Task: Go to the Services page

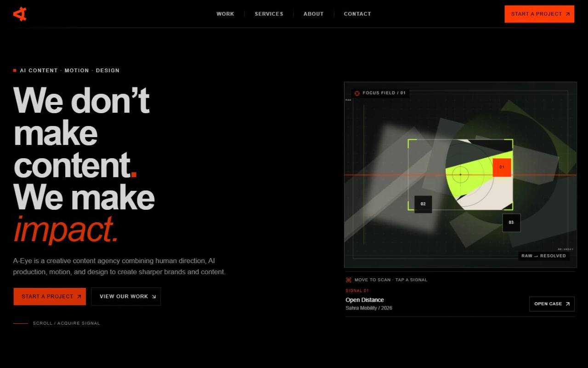Action: coord(269,14)
